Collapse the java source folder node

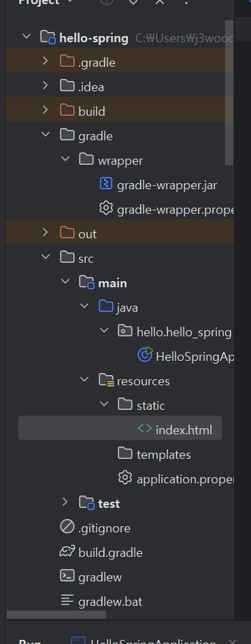84,306
